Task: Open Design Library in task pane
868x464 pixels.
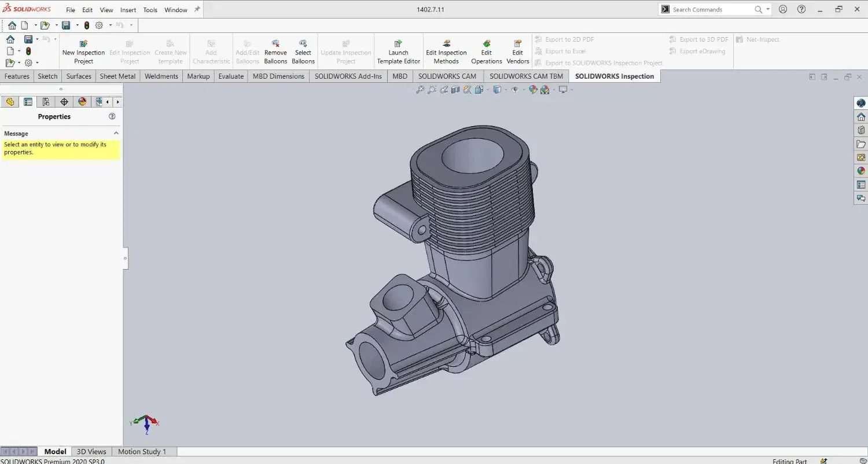Action: point(861,130)
